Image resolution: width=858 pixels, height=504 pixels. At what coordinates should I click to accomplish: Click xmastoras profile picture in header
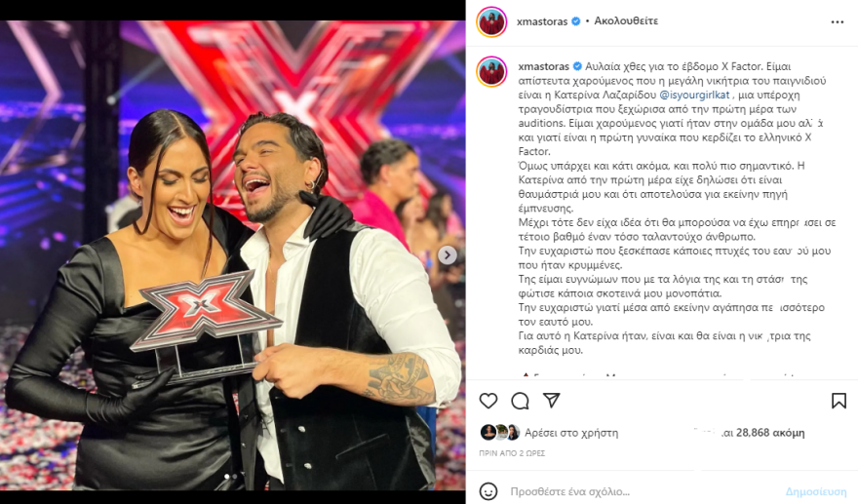click(491, 21)
